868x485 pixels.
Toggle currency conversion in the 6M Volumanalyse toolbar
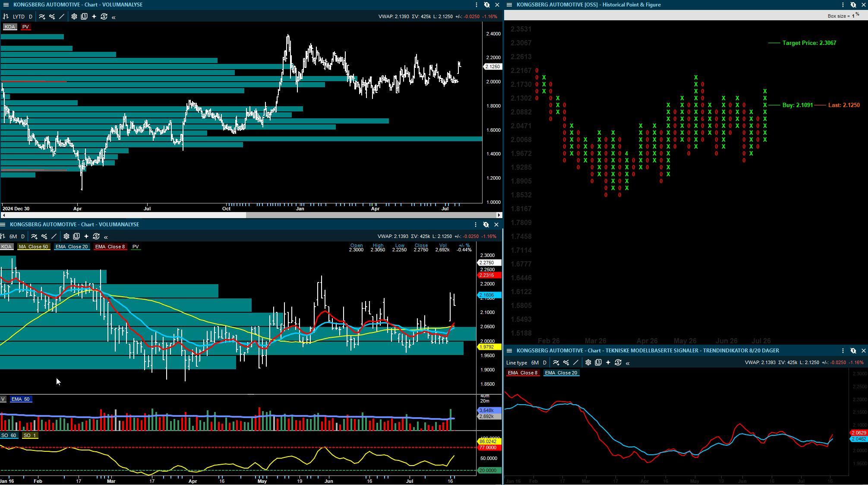96,236
